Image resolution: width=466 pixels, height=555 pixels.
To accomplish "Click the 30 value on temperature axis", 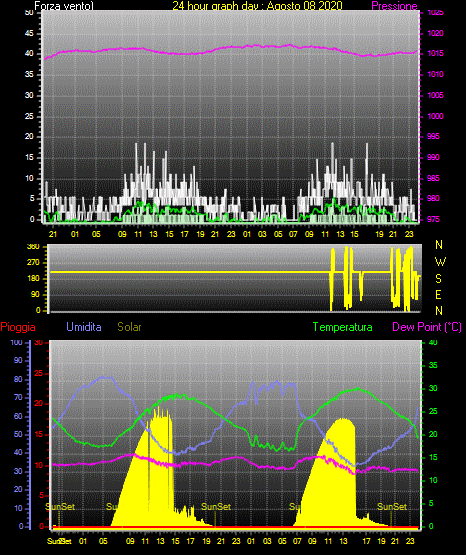I will click(433, 388).
